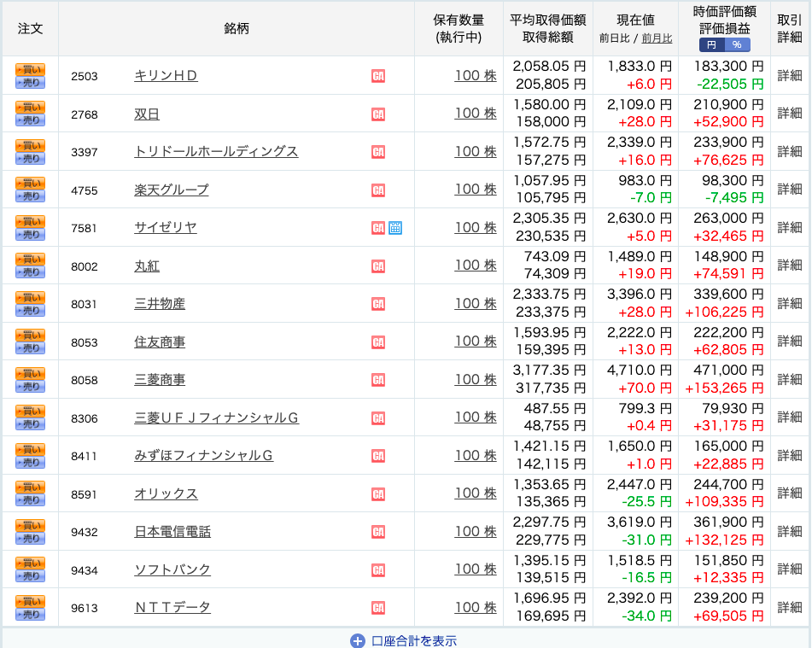Click the -22,505 円 loss value
The width and height of the screenshot is (812, 648).
coord(730,84)
